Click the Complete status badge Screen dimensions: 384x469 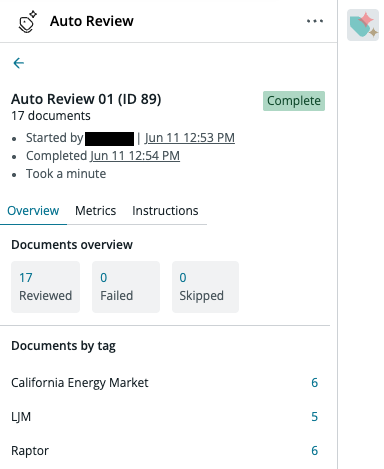[x=294, y=101]
